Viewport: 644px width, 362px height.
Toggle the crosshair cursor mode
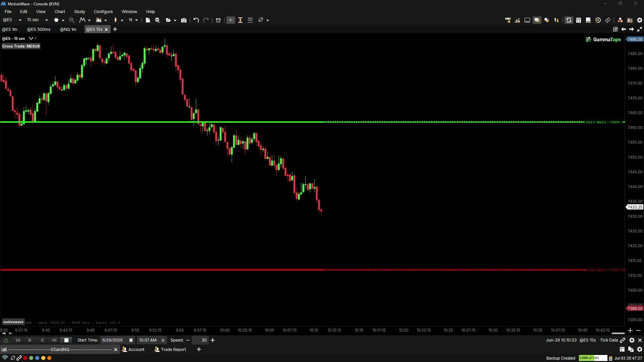point(230,20)
